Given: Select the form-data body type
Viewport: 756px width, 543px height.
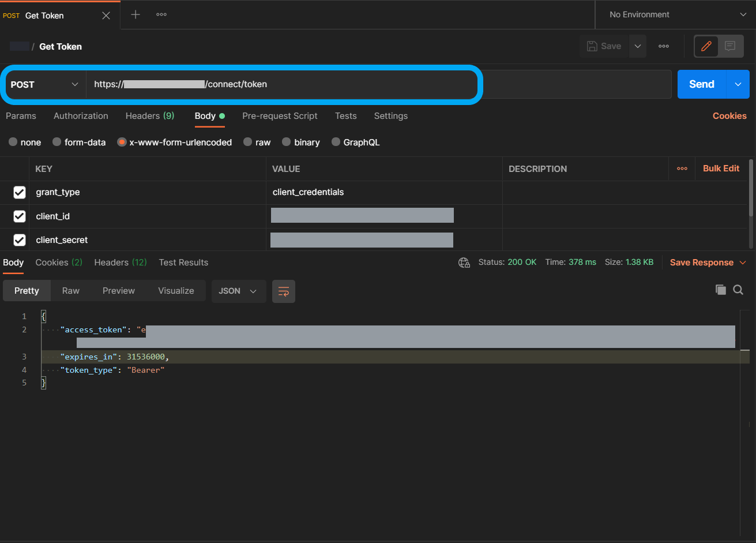Looking at the screenshot, I should tap(79, 142).
